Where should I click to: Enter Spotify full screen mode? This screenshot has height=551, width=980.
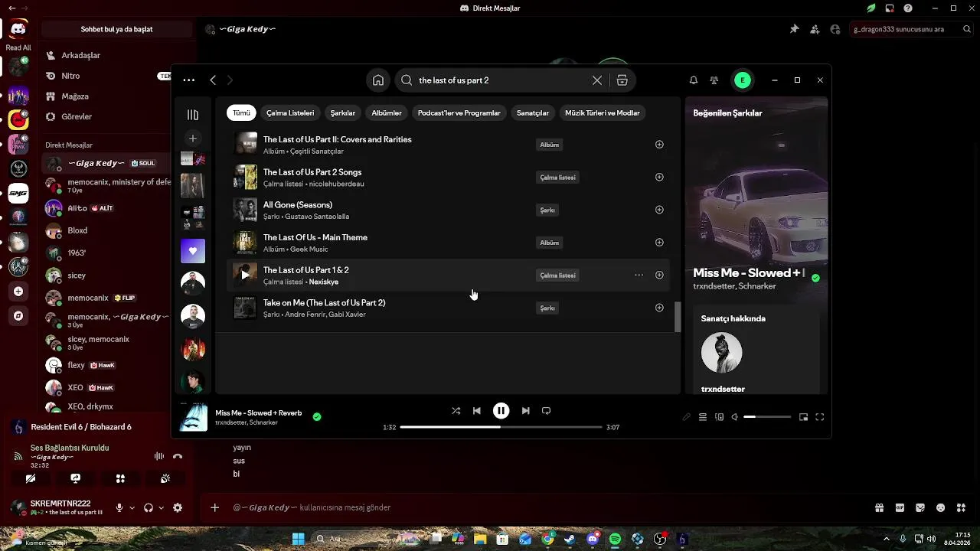[819, 417]
